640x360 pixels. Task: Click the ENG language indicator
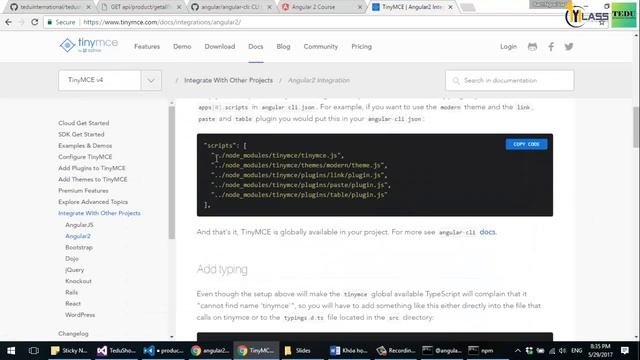[x=577, y=351]
